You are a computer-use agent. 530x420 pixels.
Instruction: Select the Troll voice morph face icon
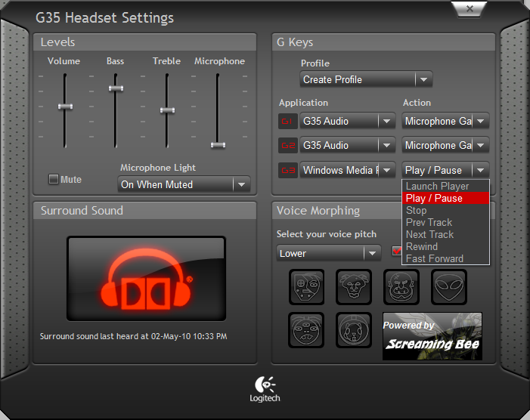(354, 287)
